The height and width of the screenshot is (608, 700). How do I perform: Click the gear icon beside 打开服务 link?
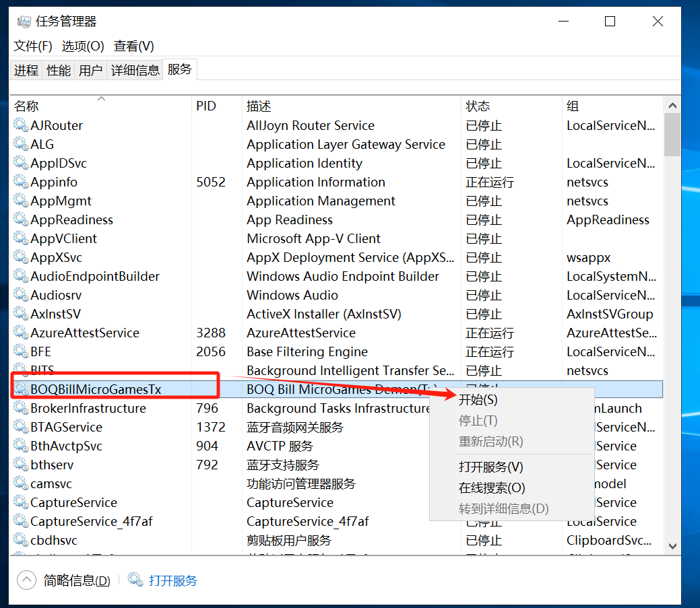pyautogui.click(x=135, y=580)
